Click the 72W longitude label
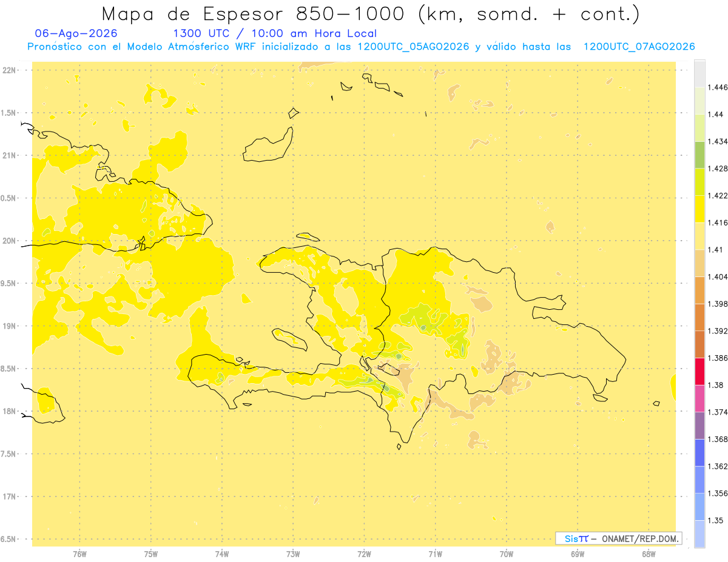 point(364,554)
